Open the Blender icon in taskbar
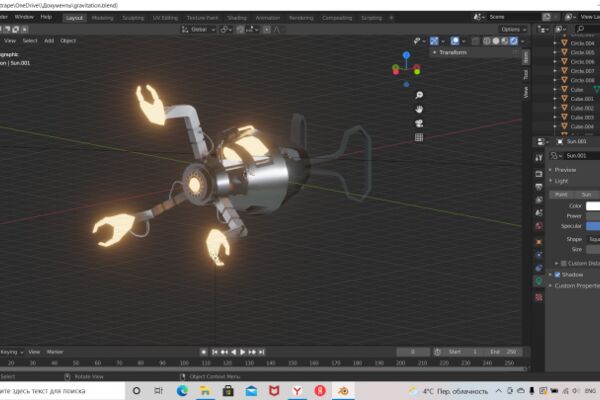This screenshot has width=600, height=400. (342, 391)
